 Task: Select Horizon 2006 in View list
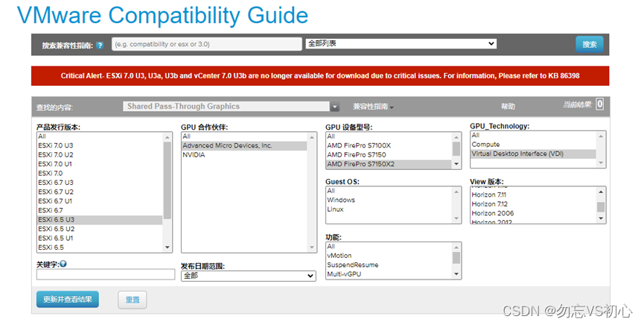click(533, 213)
